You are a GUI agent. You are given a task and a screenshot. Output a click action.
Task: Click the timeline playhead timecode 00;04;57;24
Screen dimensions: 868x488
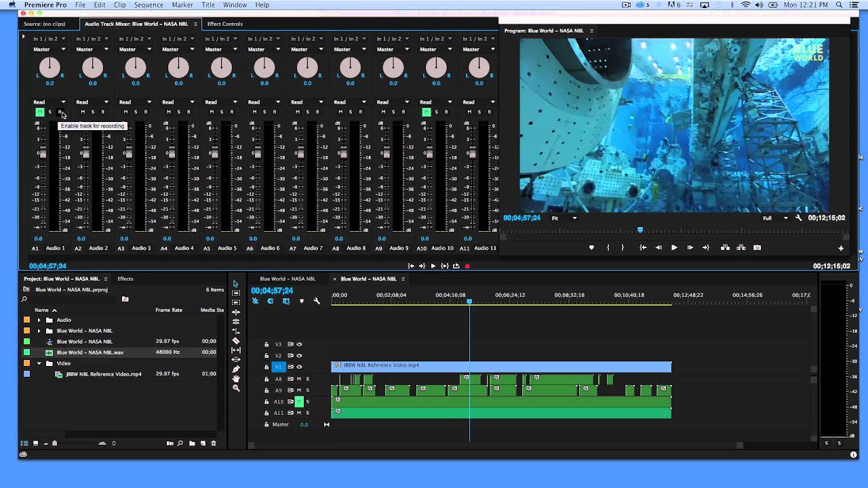(272, 291)
